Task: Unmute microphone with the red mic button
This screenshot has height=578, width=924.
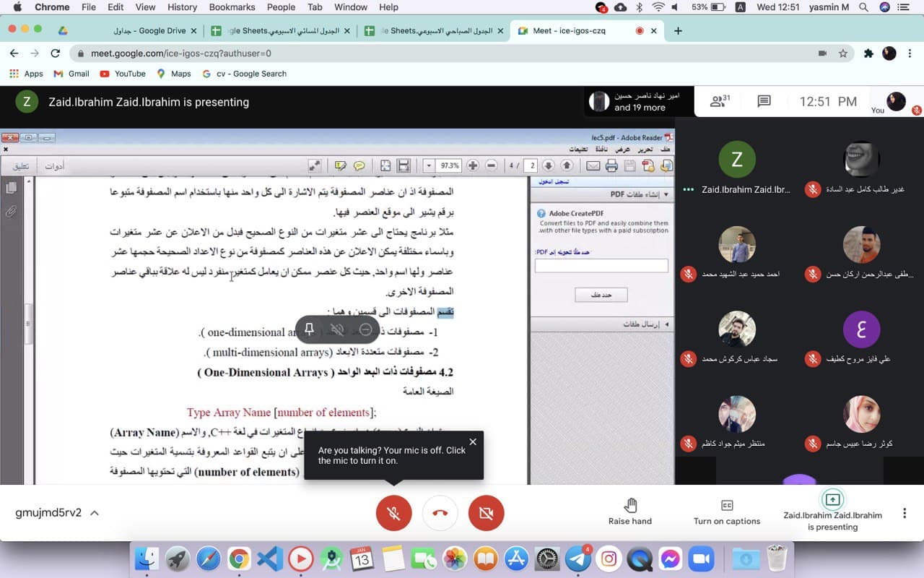Action: pyautogui.click(x=394, y=513)
